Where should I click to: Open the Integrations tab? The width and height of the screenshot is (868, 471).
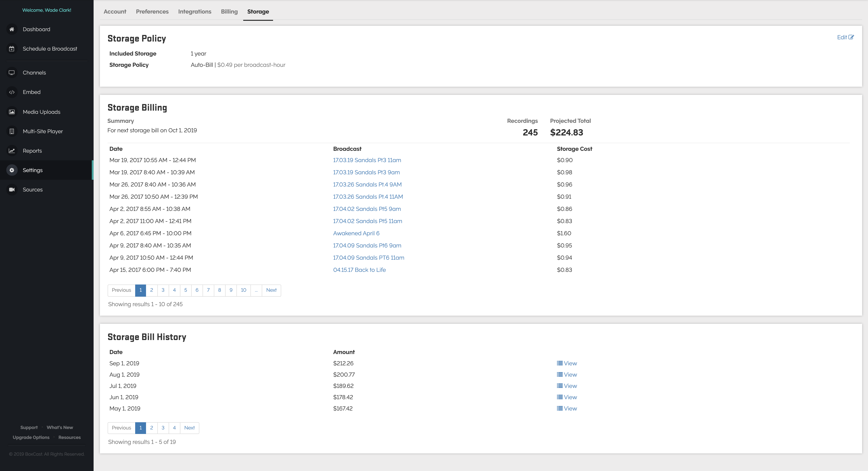tap(194, 12)
